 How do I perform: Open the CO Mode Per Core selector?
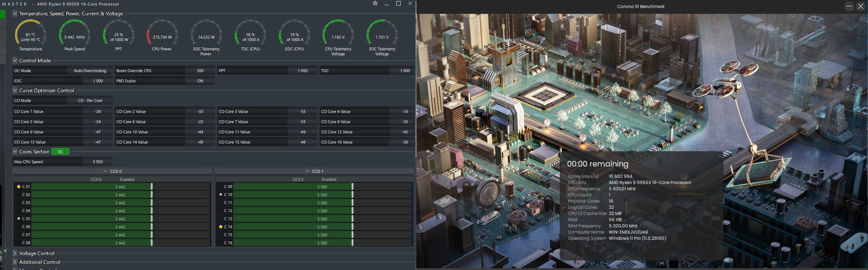coord(90,101)
